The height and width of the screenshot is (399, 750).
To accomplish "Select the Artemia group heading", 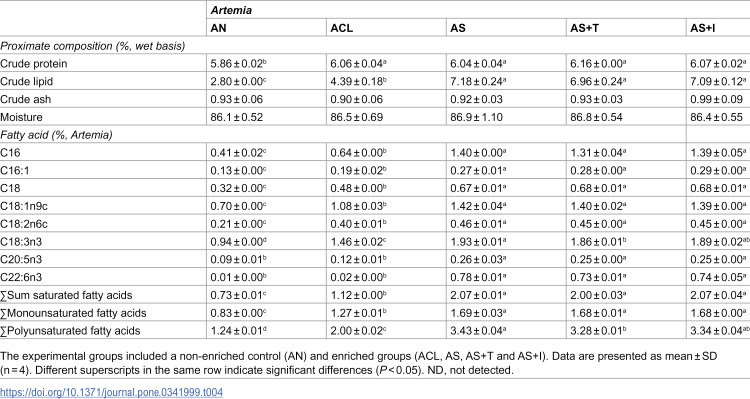I will [232, 10].
